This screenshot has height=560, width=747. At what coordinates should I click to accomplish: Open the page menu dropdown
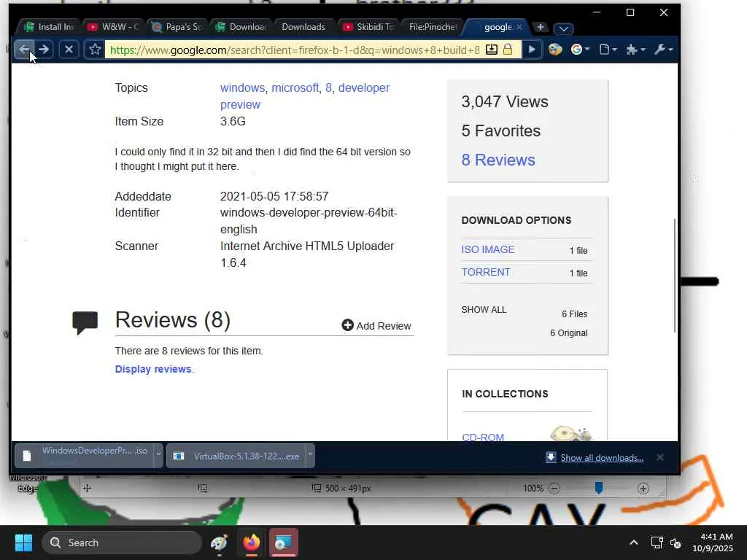608,49
